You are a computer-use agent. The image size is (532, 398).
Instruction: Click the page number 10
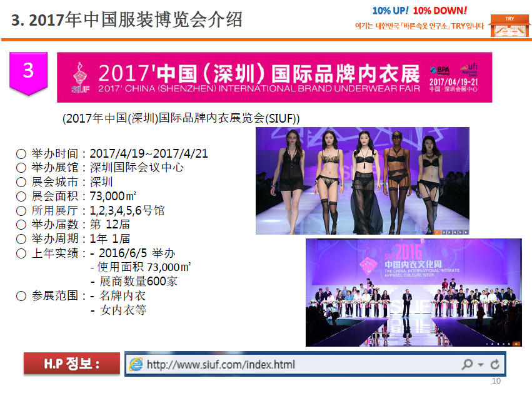(x=496, y=381)
